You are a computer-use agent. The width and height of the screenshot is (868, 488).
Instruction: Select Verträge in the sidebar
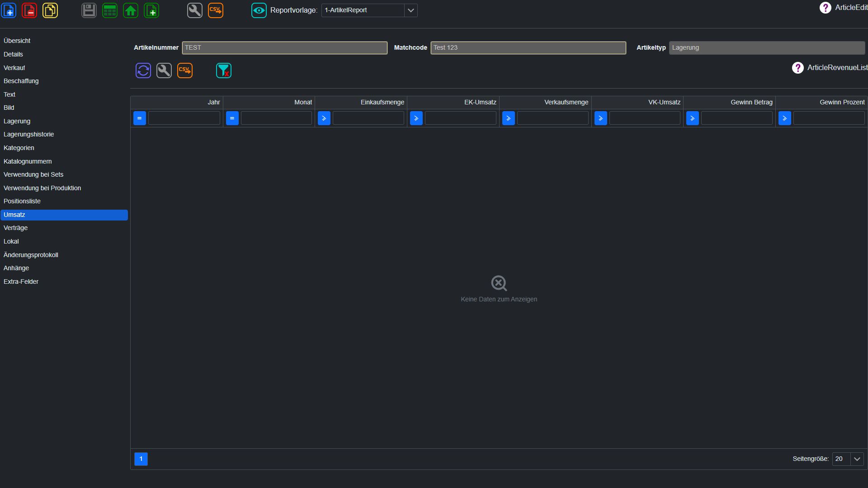[x=64, y=228]
